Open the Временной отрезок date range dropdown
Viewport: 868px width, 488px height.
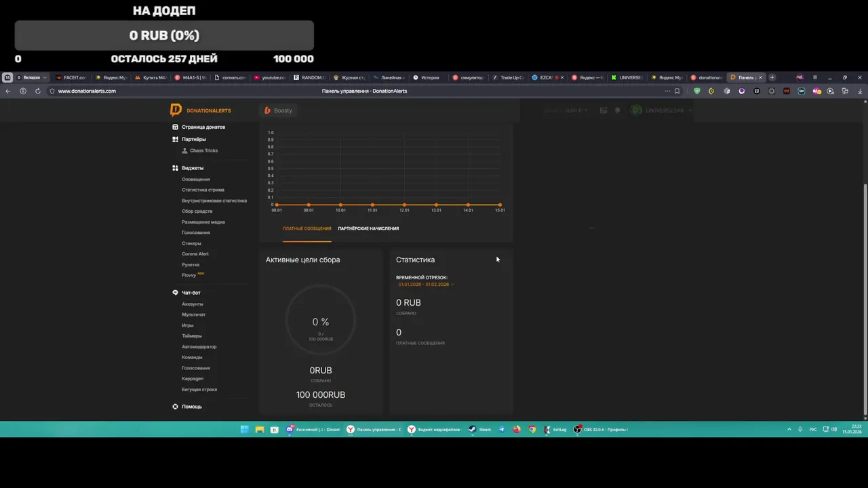coord(427,284)
